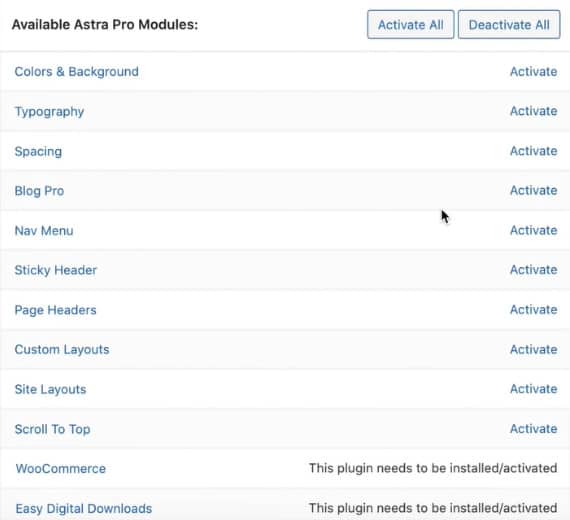570x520 pixels.
Task: Open the Spacing module link
Action: pyautogui.click(x=38, y=151)
